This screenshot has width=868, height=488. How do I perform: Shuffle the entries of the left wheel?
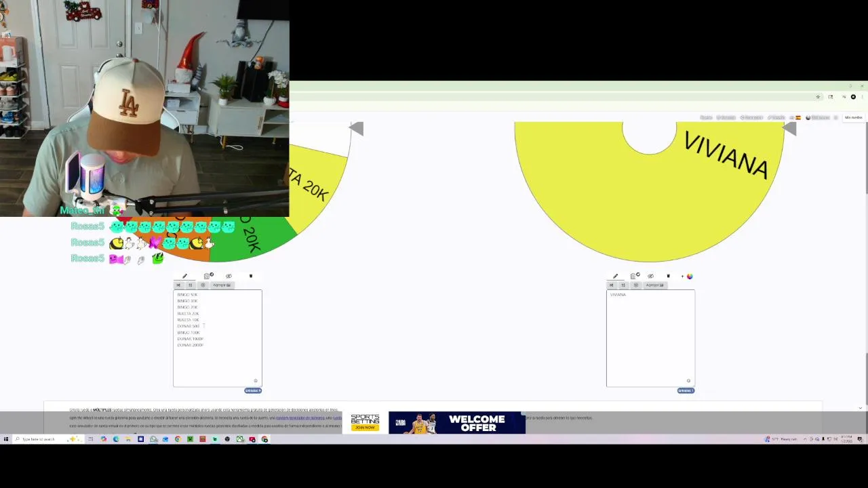[x=178, y=285]
